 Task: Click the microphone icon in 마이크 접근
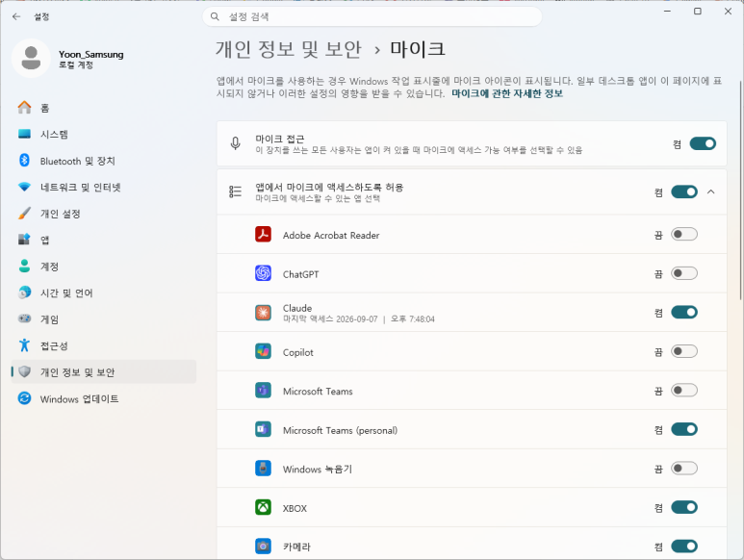pos(236,143)
